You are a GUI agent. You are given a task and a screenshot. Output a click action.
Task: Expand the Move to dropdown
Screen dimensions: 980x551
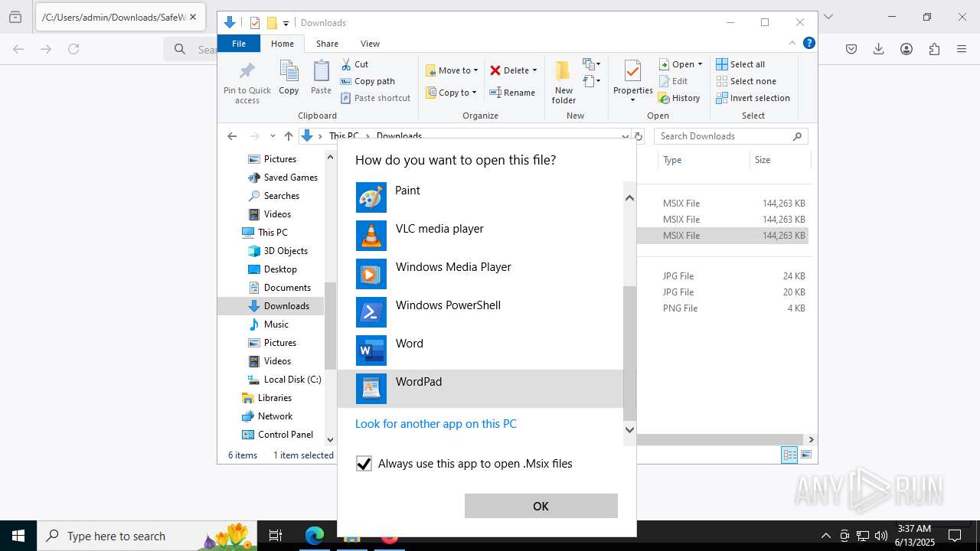(475, 70)
